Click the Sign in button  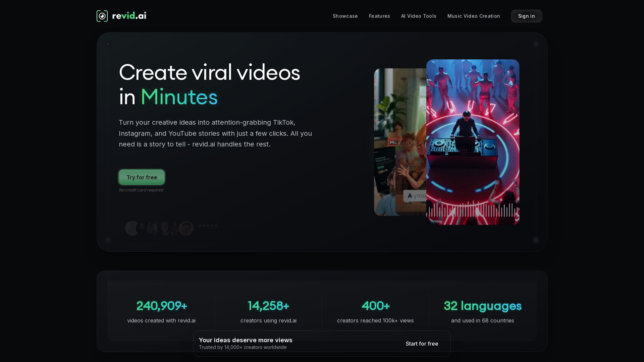point(526,16)
